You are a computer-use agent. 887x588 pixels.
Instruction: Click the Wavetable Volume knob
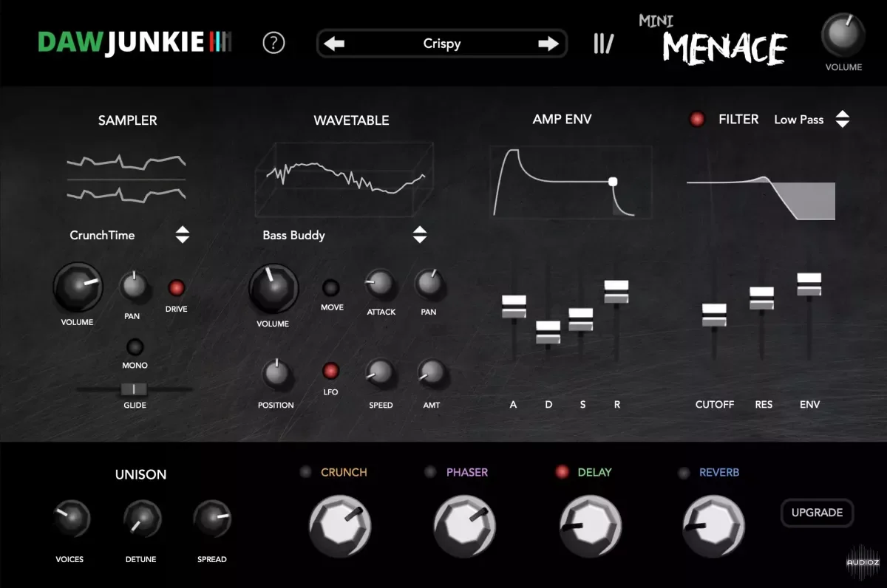pyautogui.click(x=273, y=289)
